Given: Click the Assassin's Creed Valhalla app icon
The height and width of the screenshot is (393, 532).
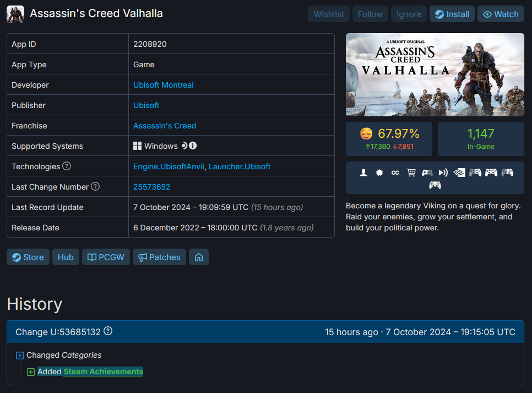Looking at the screenshot, I should pos(15,14).
